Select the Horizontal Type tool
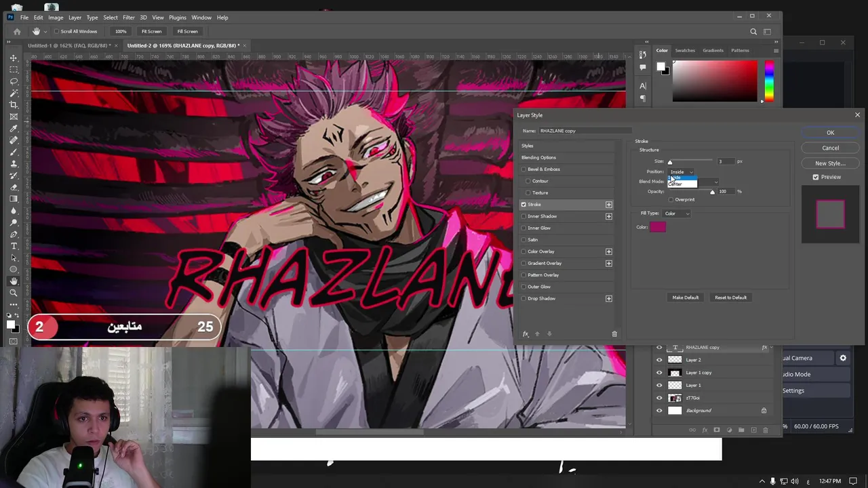 click(14, 245)
